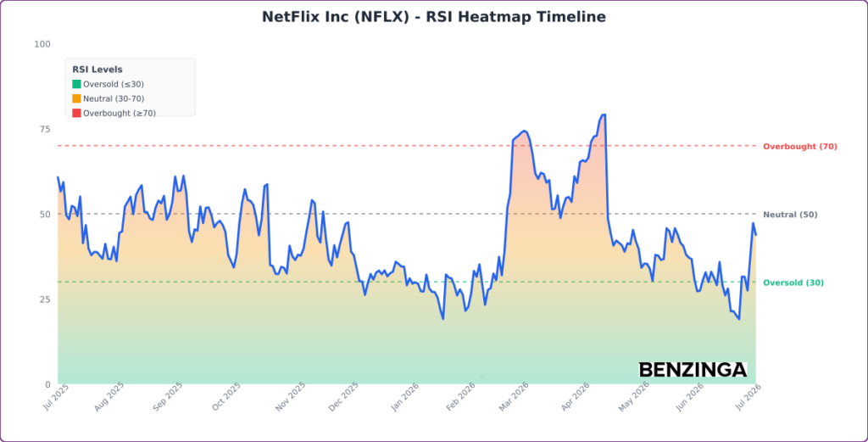Click the Overbought (70) line label
Screen dimensions: 868x442
800,146
